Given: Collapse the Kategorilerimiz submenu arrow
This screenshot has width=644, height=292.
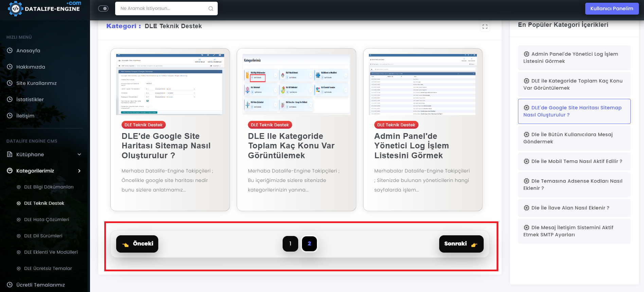Looking at the screenshot, I should click(x=79, y=171).
